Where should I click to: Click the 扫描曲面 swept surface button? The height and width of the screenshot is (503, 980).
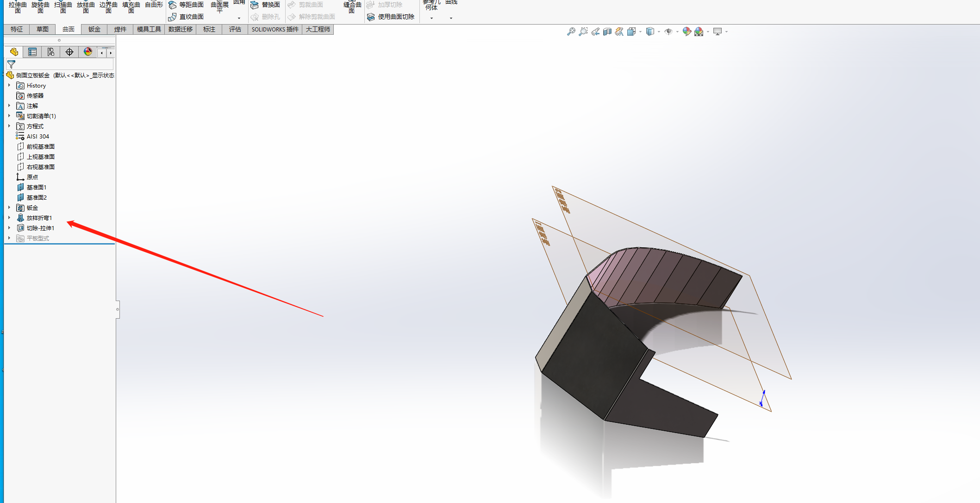63,7
